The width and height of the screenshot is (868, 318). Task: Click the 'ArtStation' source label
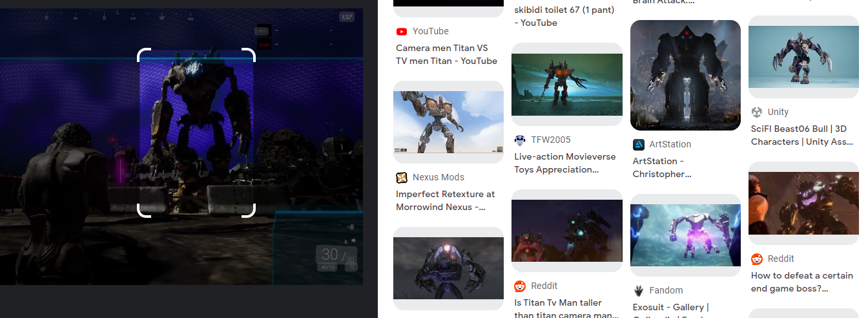tap(670, 144)
